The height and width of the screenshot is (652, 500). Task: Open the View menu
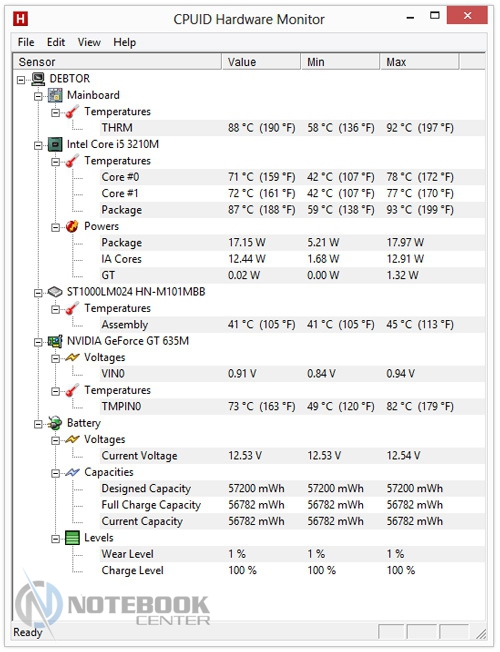coord(89,42)
